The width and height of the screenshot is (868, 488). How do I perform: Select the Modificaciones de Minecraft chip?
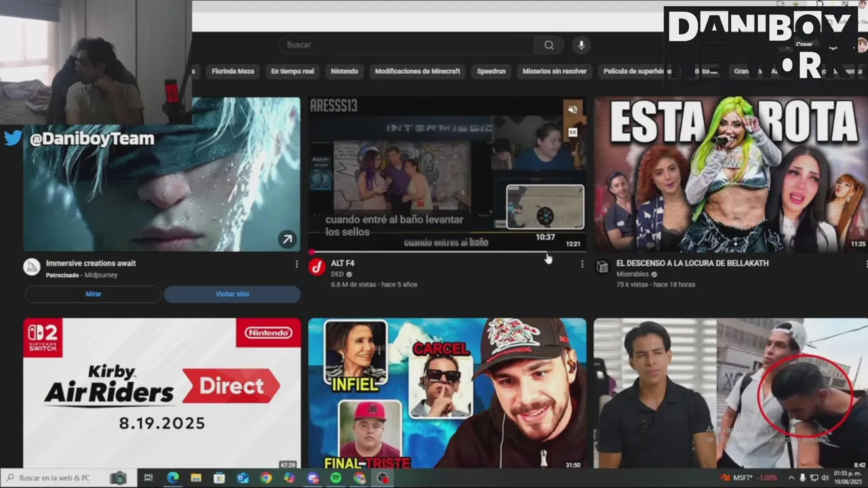coord(417,71)
